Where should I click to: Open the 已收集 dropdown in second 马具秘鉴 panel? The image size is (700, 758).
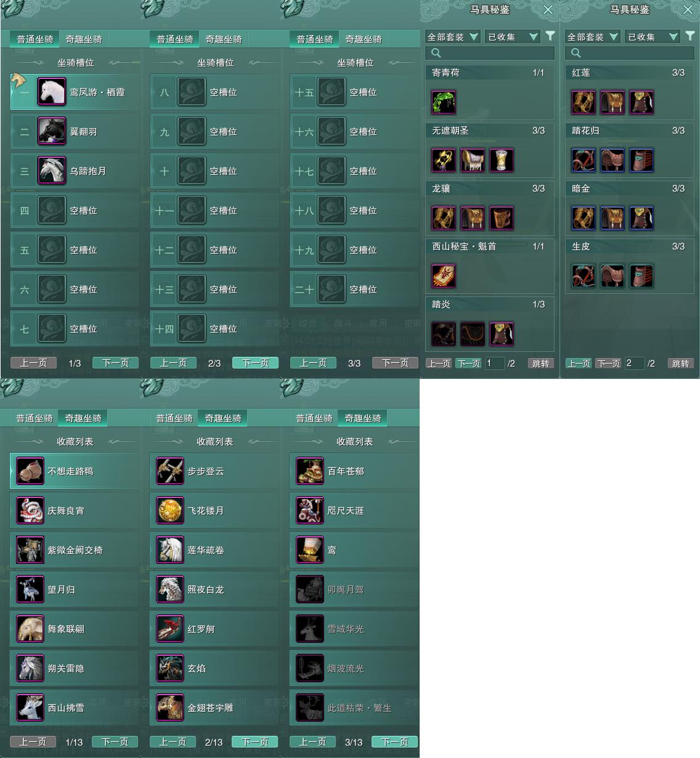click(x=653, y=37)
